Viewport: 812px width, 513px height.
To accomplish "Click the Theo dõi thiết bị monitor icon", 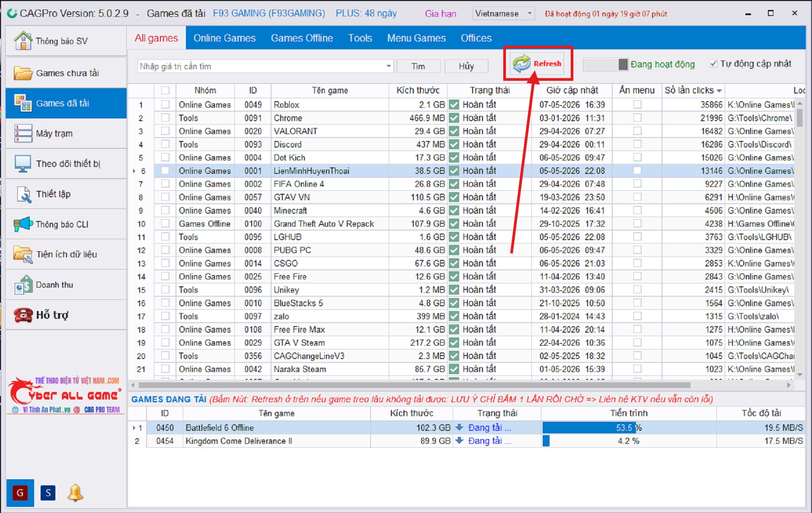I will pos(23,164).
